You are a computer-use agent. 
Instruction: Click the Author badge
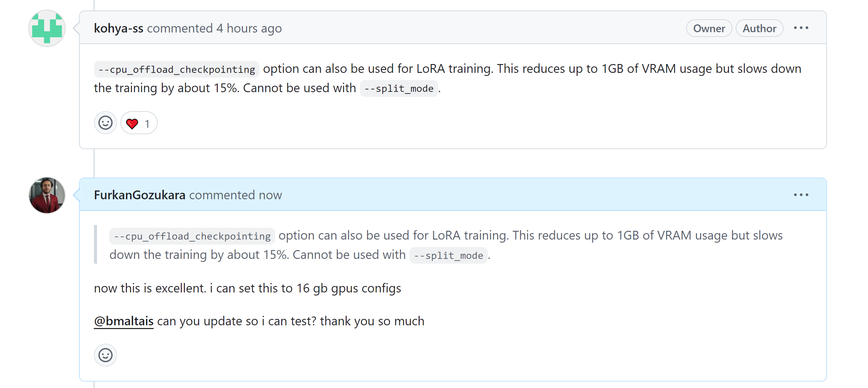tap(759, 28)
